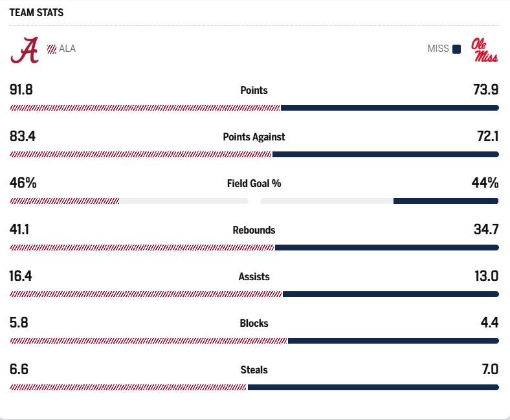The image size is (510, 420).
Task: Open the MISS team abbreviation
Action: click(438, 49)
